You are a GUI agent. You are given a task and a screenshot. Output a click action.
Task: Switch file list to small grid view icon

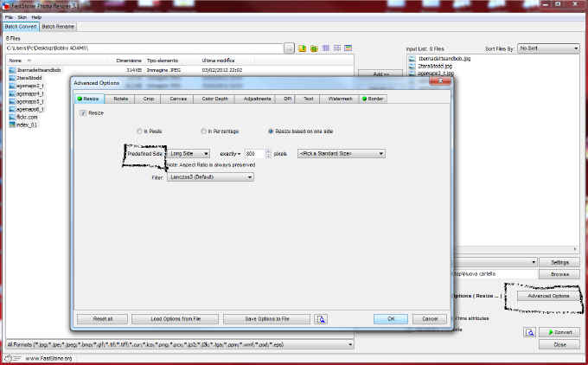[x=337, y=48]
